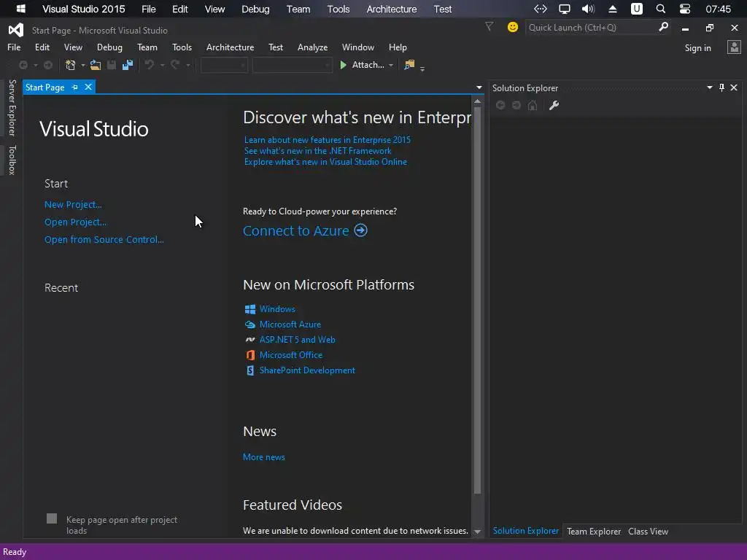The height and width of the screenshot is (560, 747).
Task: Open the Architecture menu in Visual Studio
Action: pos(230,47)
